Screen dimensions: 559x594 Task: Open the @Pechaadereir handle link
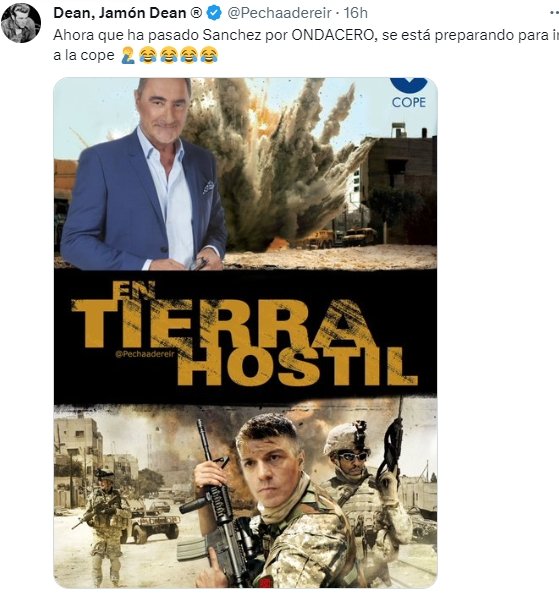coord(279,13)
